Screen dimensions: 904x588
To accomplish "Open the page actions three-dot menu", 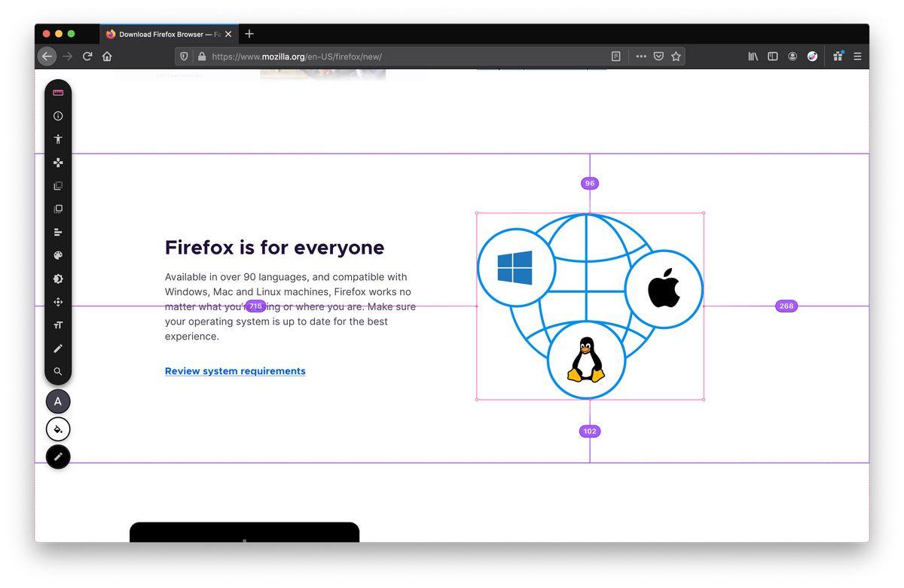I will (640, 56).
